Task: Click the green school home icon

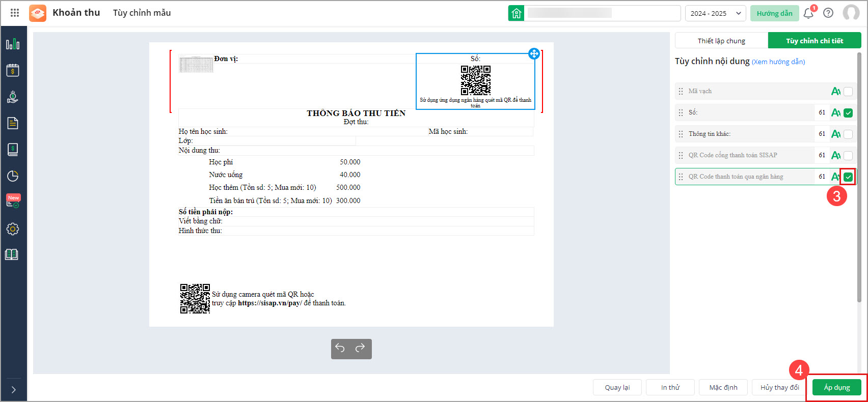Action: pyautogui.click(x=516, y=13)
